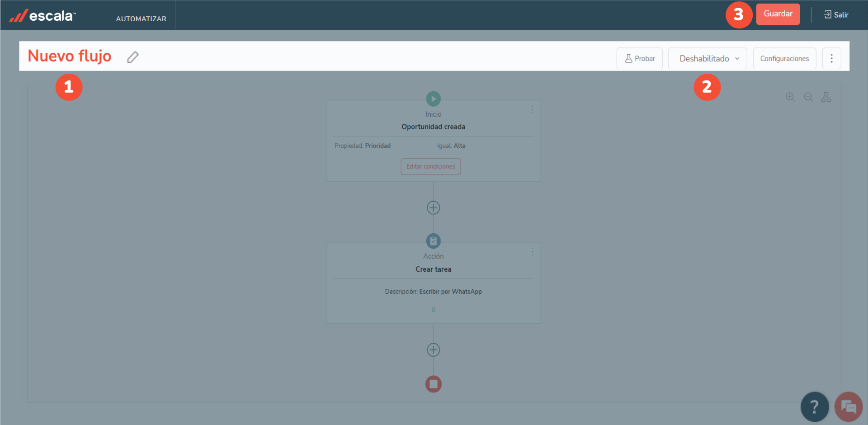This screenshot has width=868, height=425.
Task: Add a step after Oportunidad creada
Action: pos(434,208)
